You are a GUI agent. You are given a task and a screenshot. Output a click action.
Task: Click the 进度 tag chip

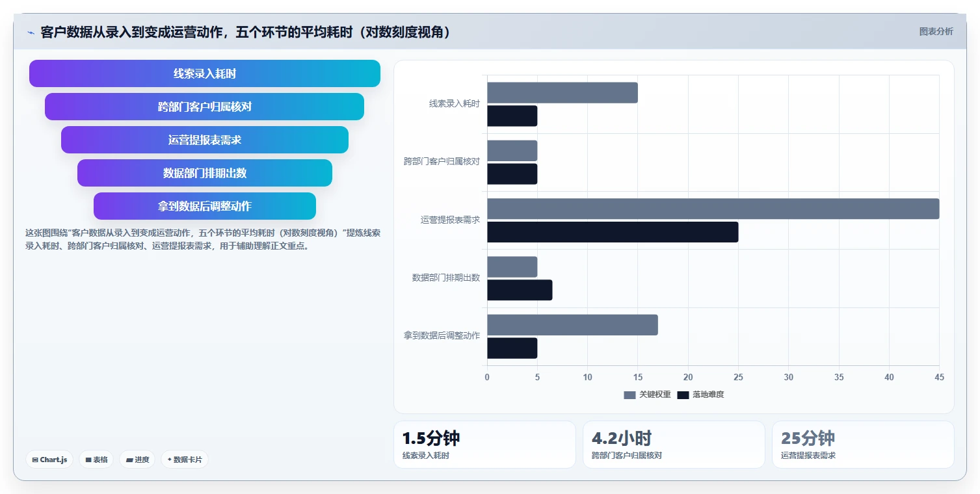[137, 460]
